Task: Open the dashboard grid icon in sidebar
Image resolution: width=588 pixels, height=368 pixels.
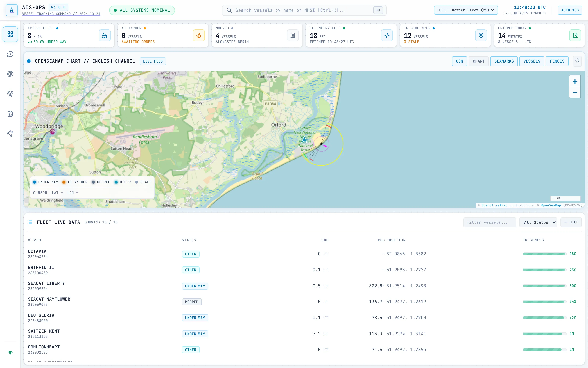Action: pyautogui.click(x=10, y=34)
